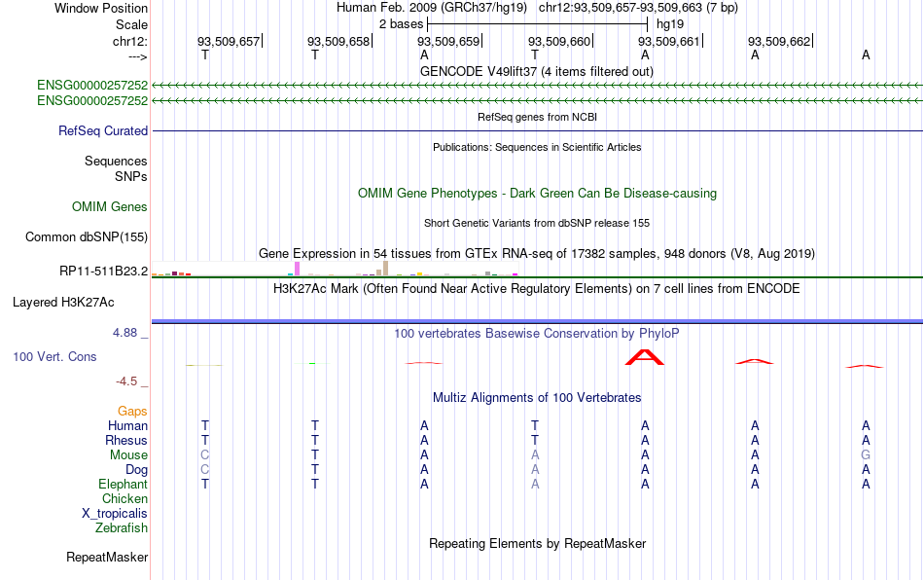Click the Dog alignment row label
The width and height of the screenshot is (924, 580).
(136, 470)
